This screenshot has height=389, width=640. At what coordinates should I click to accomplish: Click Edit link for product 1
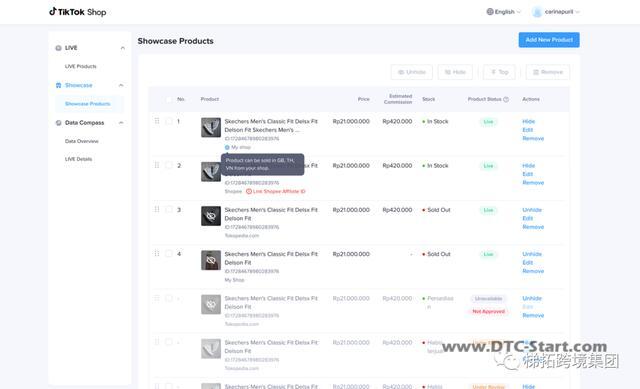pyautogui.click(x=528, y=130)
